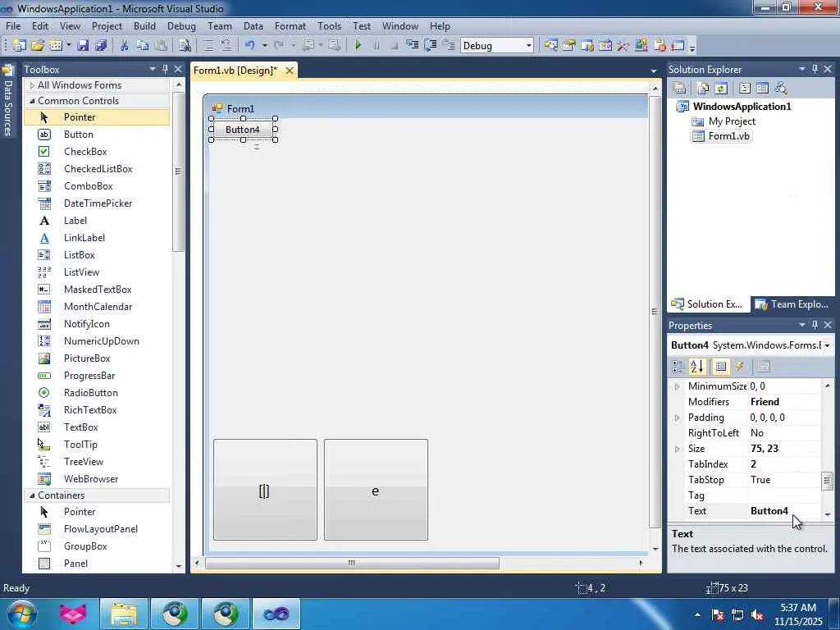Click the Modifiers property value Friend
The width and height of the screenshot is (840, 630).
[783, 402]
